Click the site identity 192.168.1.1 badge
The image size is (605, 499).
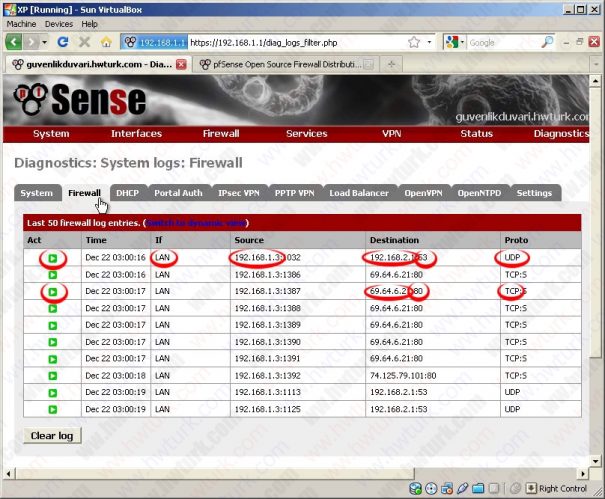pyautogui.click(x=155, y=42)
